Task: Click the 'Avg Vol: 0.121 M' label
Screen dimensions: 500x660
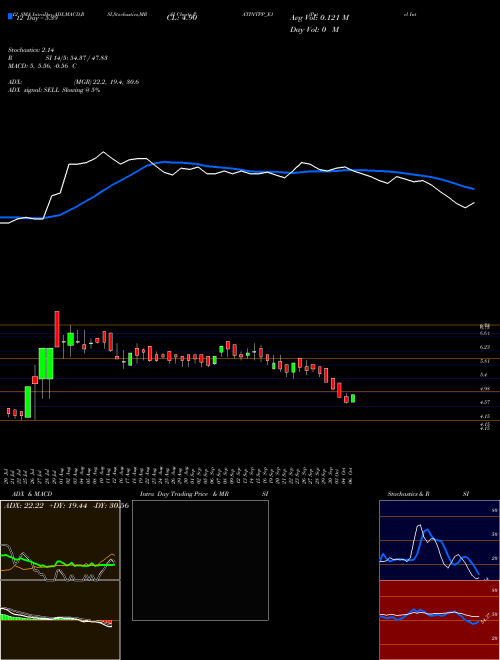Action: pos(319,18)
